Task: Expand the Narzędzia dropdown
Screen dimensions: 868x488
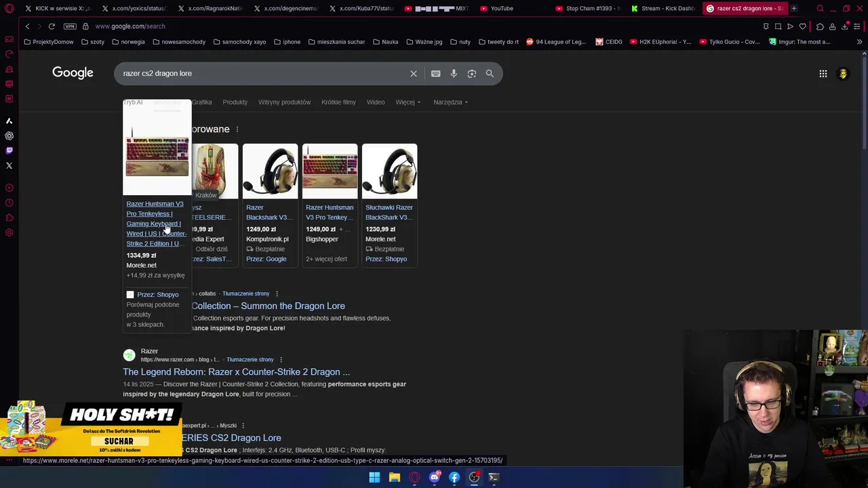Action: (451, 102)
